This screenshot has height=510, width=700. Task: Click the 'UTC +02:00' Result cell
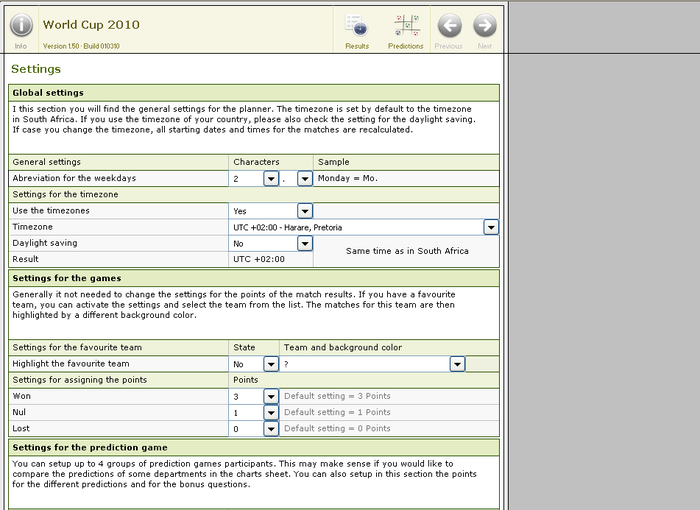(x=271, y=259)
